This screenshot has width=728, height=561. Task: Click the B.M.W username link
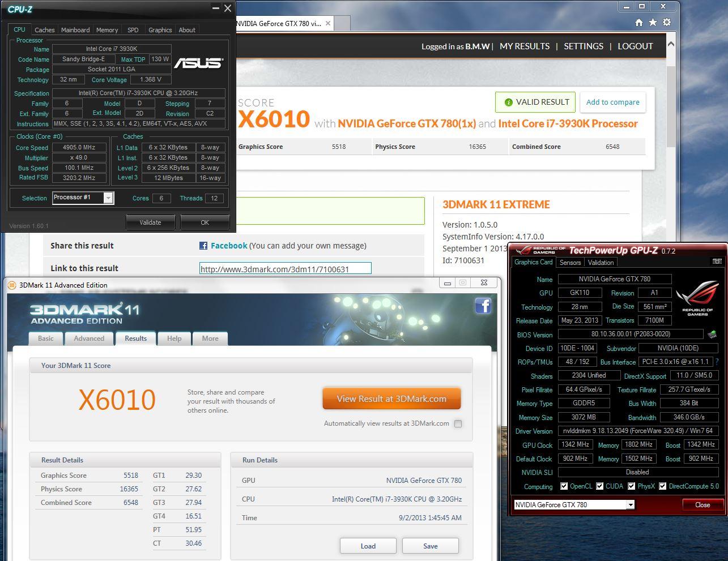[478, 46]
